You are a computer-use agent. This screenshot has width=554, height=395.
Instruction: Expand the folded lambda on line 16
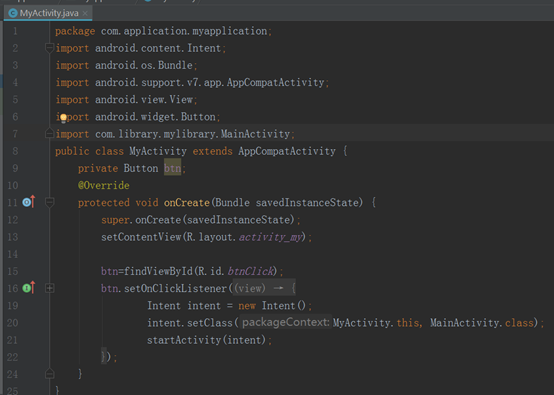click(x=49, y=288)
